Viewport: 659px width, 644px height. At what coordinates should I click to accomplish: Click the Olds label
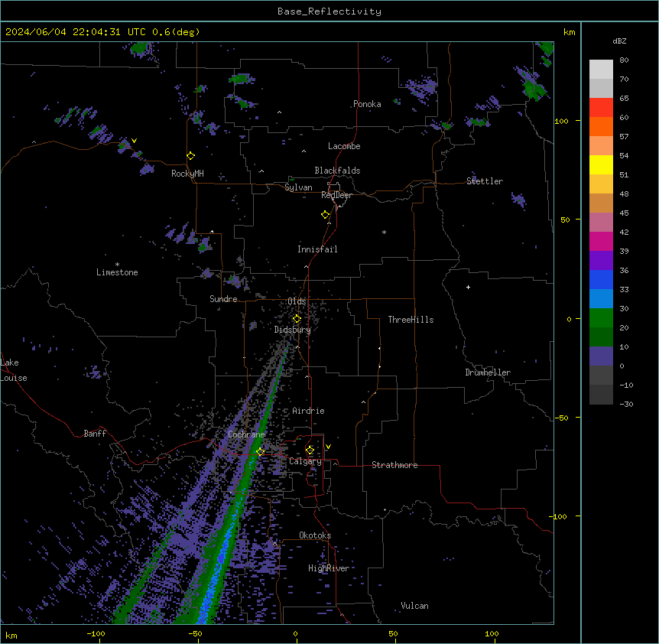click(x=297, y=301)
